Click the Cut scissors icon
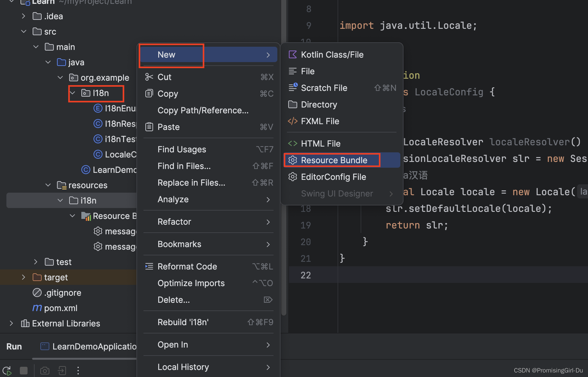The image size is (588, 377). pyautogui.click(x=149, y=77)
